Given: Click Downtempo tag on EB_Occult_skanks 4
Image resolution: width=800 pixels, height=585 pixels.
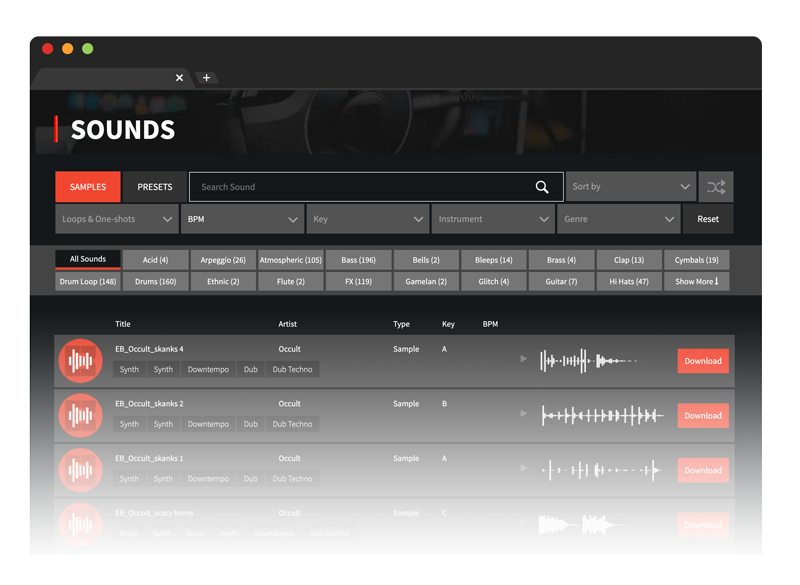Looking at the screenshot, I should 208,369.
